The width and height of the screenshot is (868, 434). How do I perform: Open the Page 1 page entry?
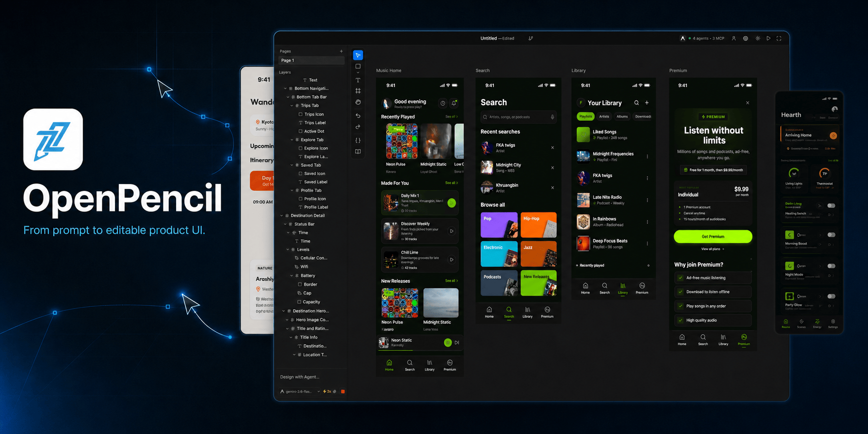pos(312,61)
